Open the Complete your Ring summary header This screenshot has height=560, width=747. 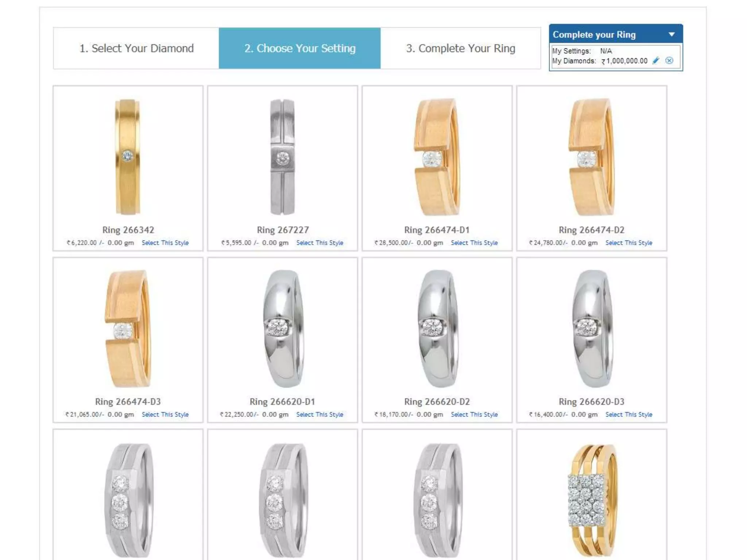[616, 34]
